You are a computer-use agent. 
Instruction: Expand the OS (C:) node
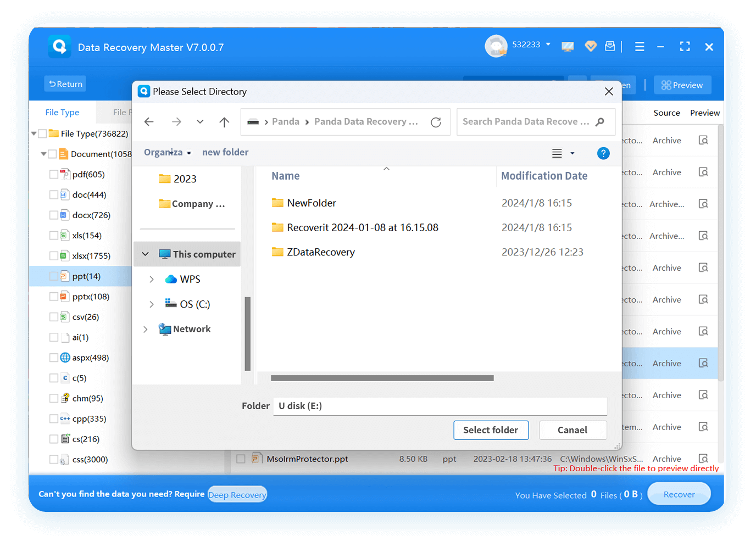point(152,304)
